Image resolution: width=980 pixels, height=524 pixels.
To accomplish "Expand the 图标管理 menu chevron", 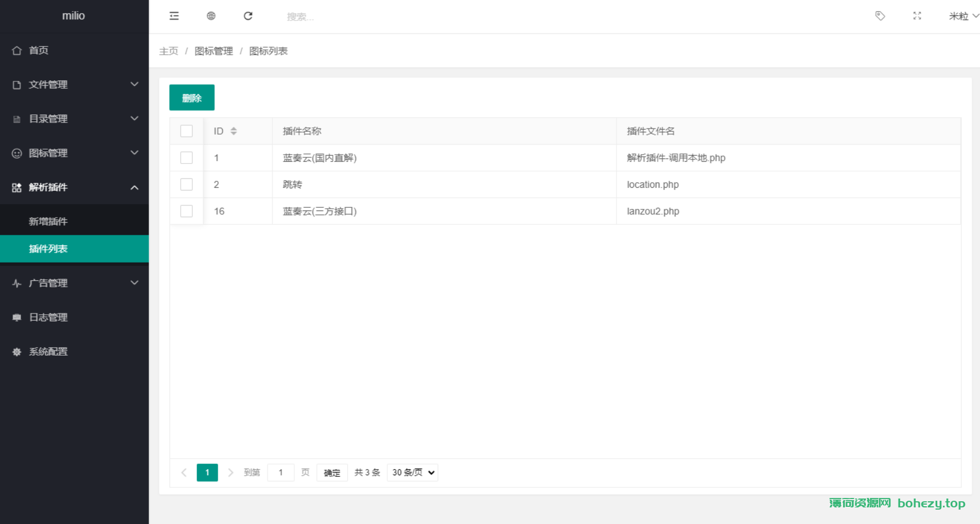I will pyautogui.click(x=134, y=153).
